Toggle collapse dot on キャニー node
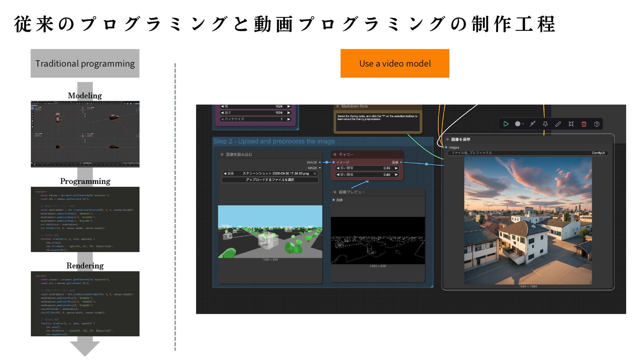 335,155
